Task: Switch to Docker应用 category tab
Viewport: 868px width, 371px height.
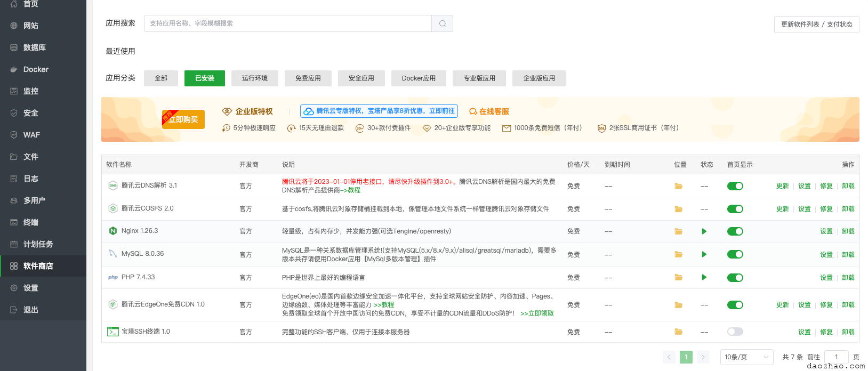Action: [419, 78]
